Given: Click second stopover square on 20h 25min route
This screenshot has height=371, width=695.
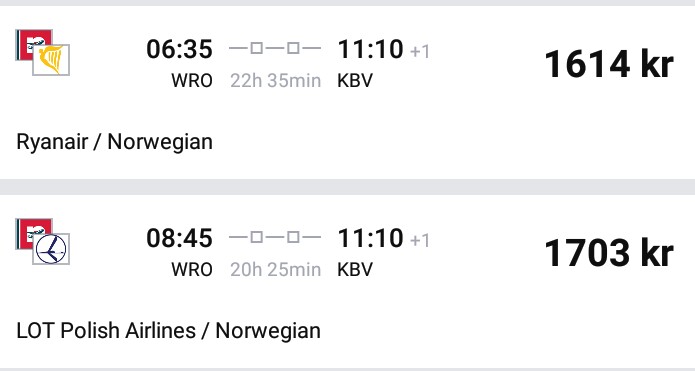Looking at the screenshot, I should pyautogui.click(x=293, y=237).
